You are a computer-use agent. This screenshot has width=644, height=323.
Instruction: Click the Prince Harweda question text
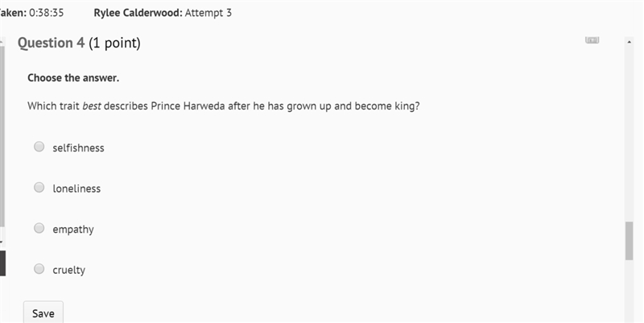(x=224, y=106)
